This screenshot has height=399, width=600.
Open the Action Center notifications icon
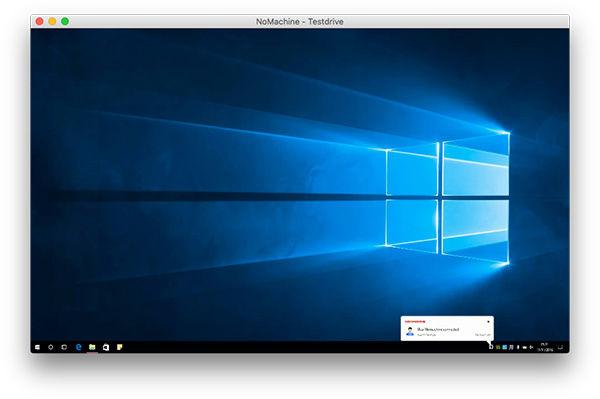tap(560, 347)
